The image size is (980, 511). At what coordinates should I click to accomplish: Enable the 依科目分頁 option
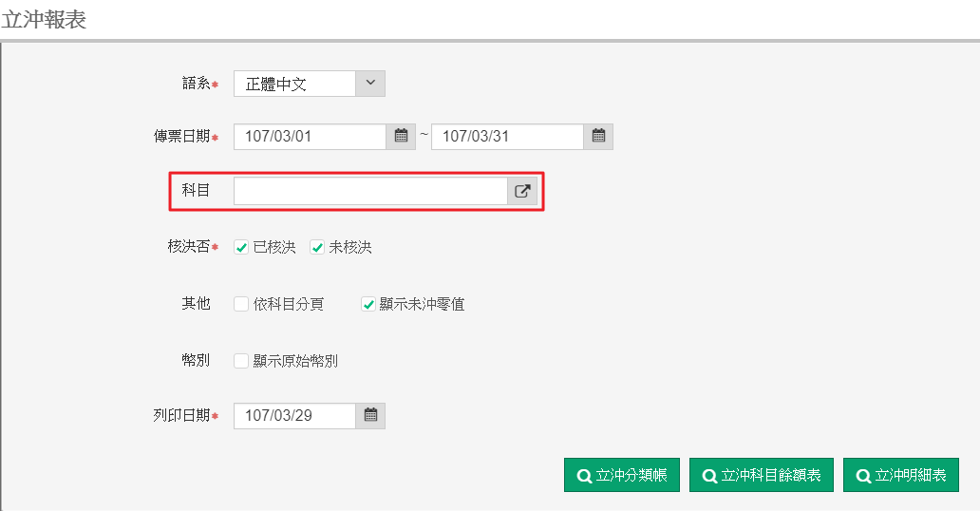[241, 304]
